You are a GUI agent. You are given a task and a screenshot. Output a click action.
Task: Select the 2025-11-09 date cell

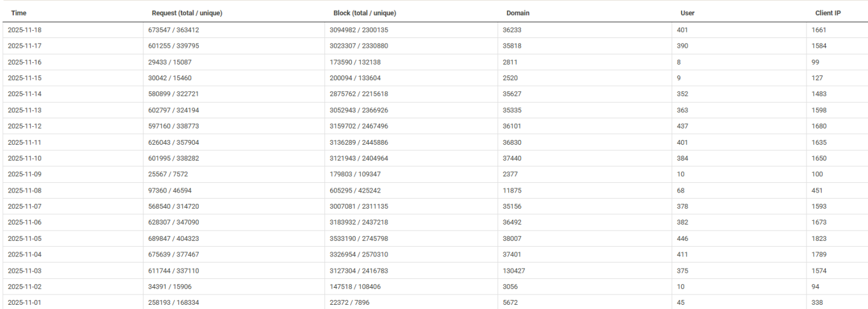click(x=25, y=174)
